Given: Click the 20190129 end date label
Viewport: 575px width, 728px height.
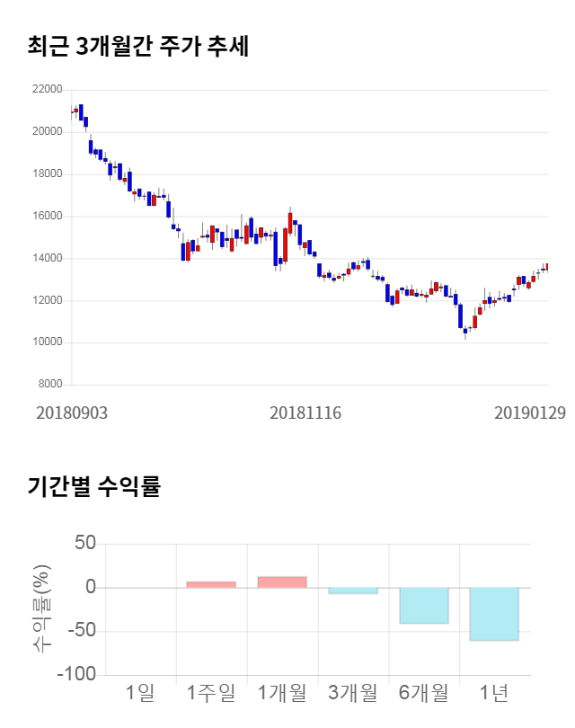Looking at the screenshot, I should [530, 413].
